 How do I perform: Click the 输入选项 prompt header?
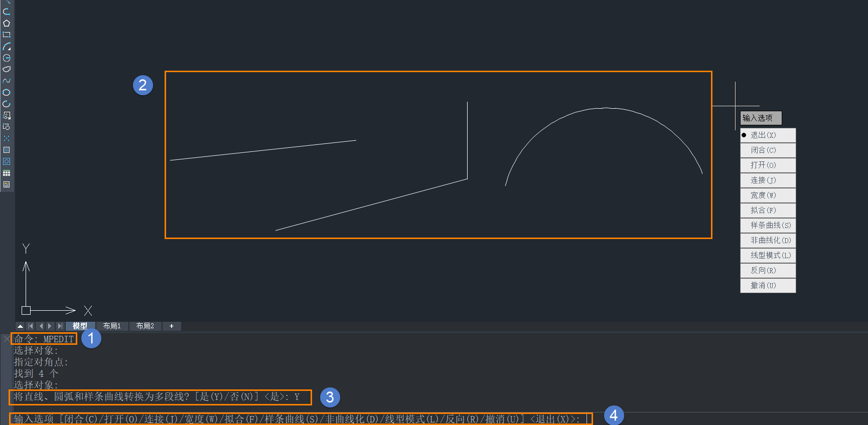[x=761, y=118]
